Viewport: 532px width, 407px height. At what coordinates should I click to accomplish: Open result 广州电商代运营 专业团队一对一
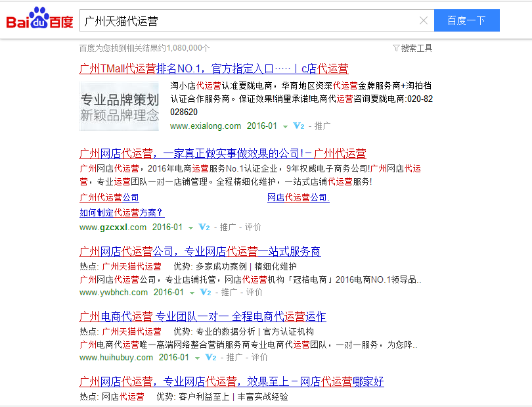(x=202, y=317)
